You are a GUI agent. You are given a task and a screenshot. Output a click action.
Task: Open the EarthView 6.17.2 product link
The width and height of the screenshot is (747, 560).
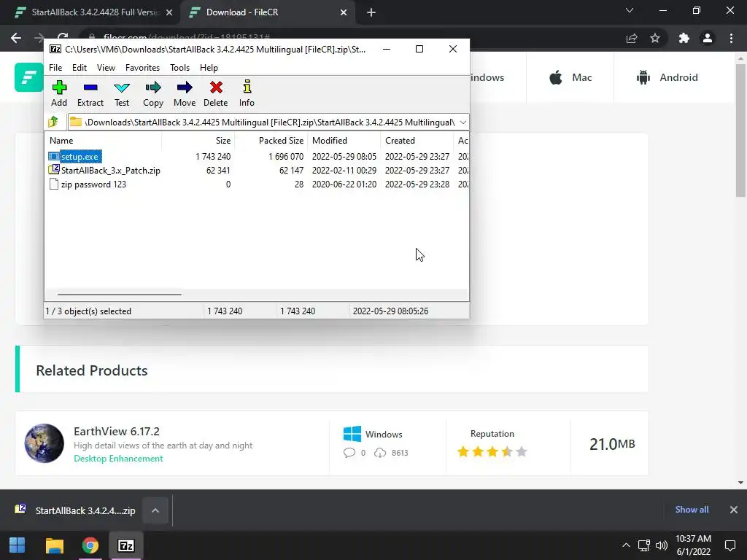(x=117, y=432)
